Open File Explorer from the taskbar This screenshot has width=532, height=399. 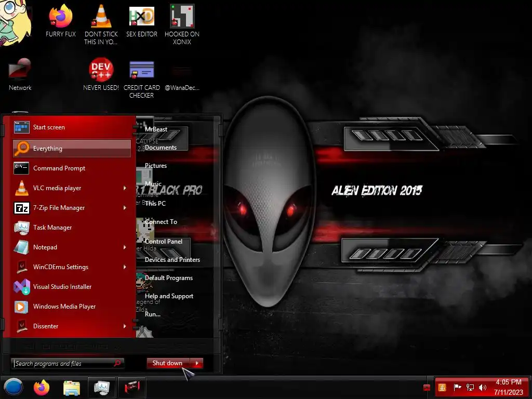click(x=72, y=388)
